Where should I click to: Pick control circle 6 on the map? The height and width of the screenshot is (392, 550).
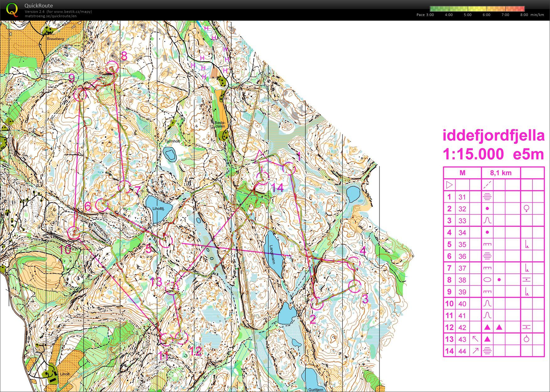click(x=102, y=205)
